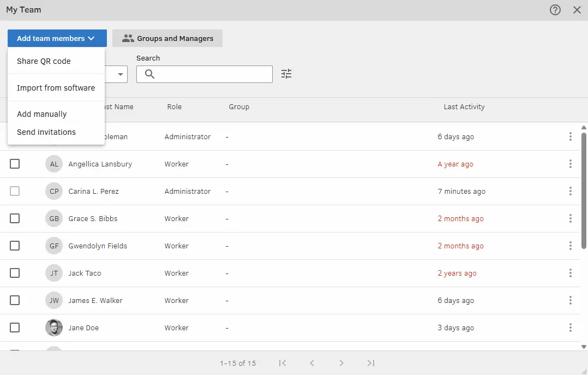Open Groups and Managers
This screenshot has height=375, width=588.
(x=167, y=38)
